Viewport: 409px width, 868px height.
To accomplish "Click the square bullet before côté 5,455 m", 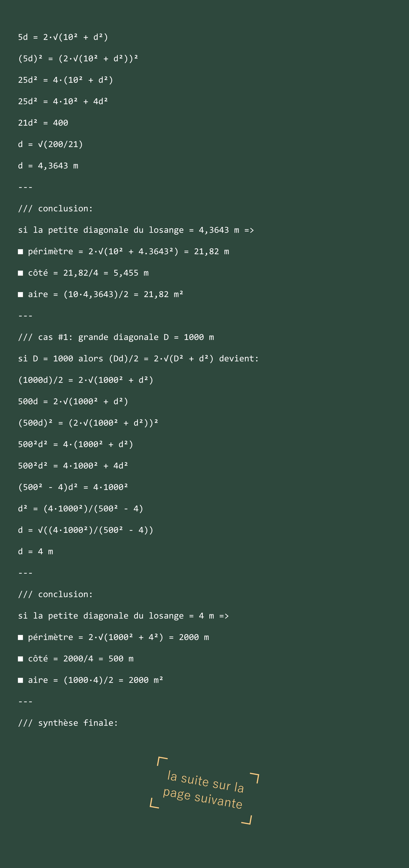I will [x=21, y=273].
